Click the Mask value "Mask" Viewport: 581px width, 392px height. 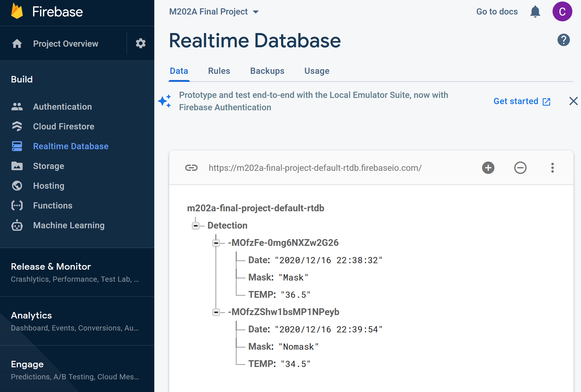point(293,278)
